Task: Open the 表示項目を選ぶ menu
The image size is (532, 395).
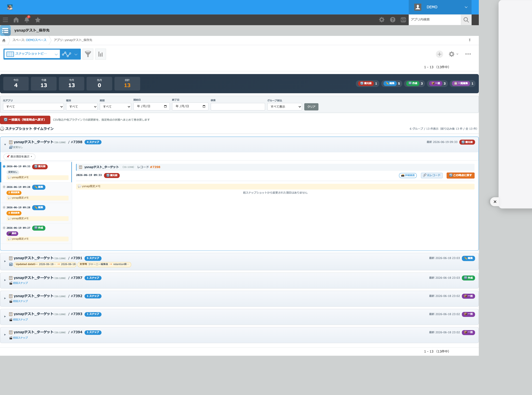Action: coord(19,157)
